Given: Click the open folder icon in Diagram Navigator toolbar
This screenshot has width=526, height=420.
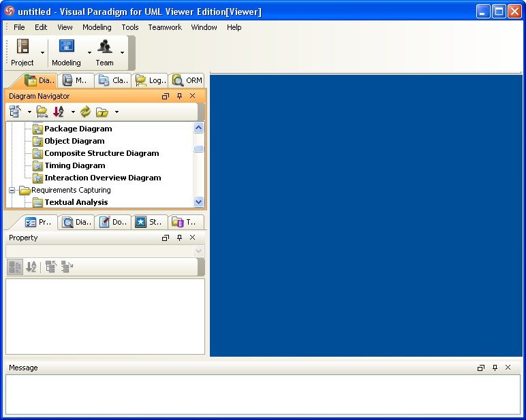Looking at the screenshot, I should pyautogui.click(x=102, y=111).
